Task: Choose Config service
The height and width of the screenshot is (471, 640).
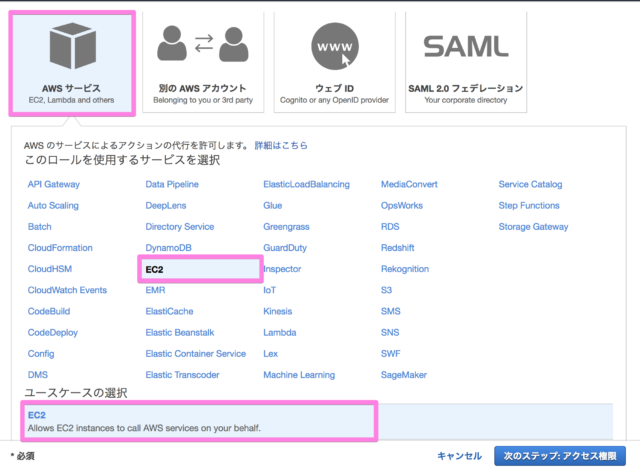Action: [x=41, y=354]
